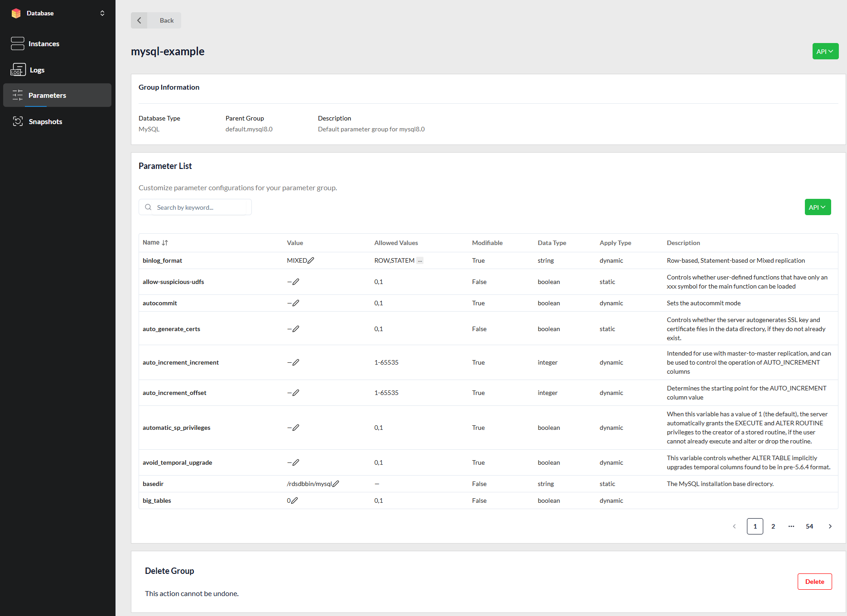This screenshot has height=616, width=847.
Task: Click the edit pencil next to basedir value
Action: [x=336, y=484]
